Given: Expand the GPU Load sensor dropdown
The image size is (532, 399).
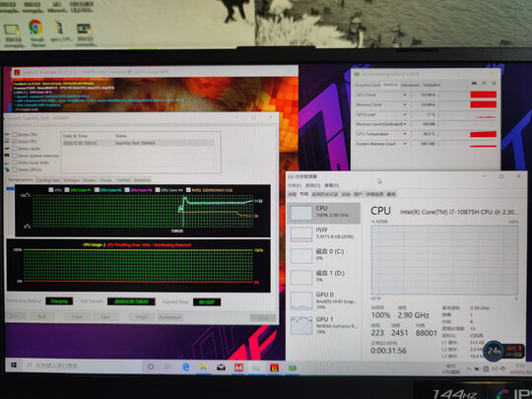Looking at the screenshot, I should pyautogui.click(x=405, y=114).
